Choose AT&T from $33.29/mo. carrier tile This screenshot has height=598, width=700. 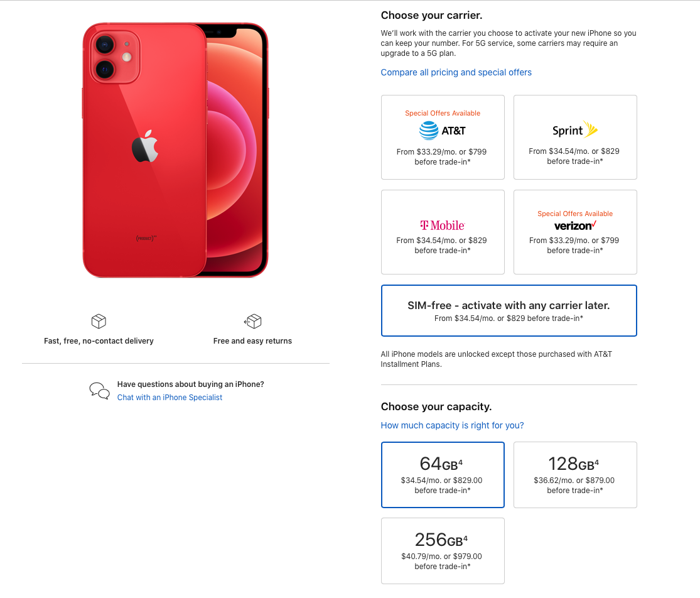443,137
